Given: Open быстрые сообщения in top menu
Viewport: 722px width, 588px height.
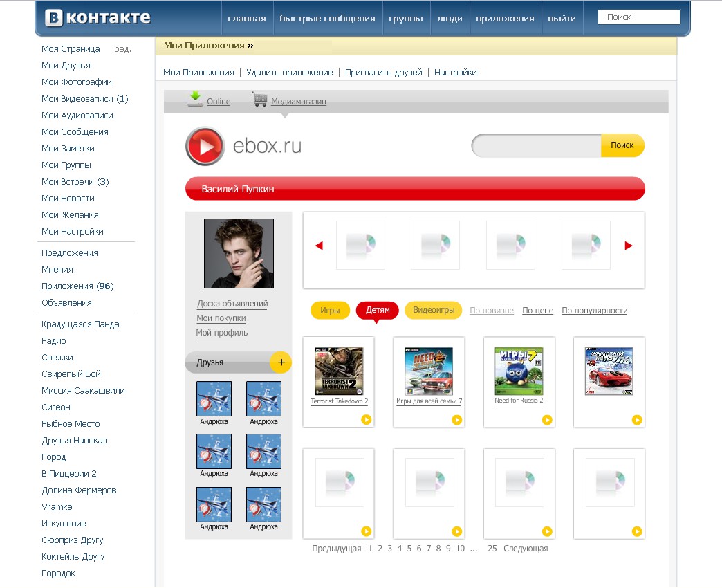Looking at the screenshot, I should click(x=327, y=19).
